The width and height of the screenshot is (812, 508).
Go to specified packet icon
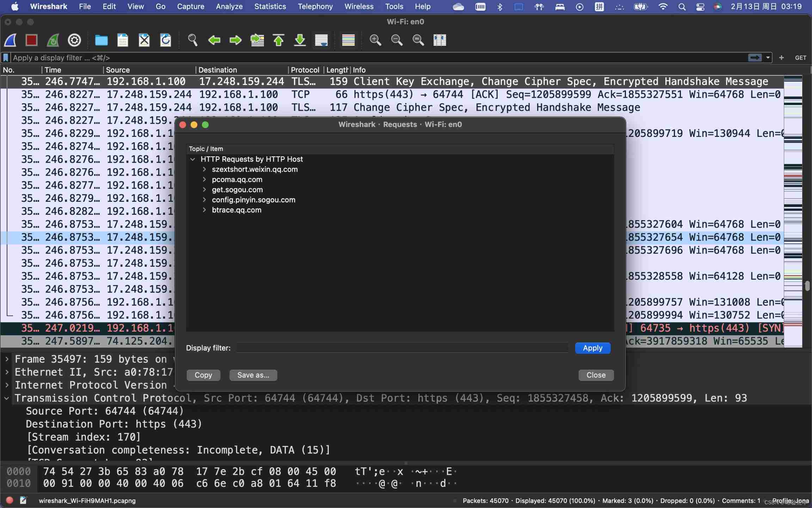257,40
